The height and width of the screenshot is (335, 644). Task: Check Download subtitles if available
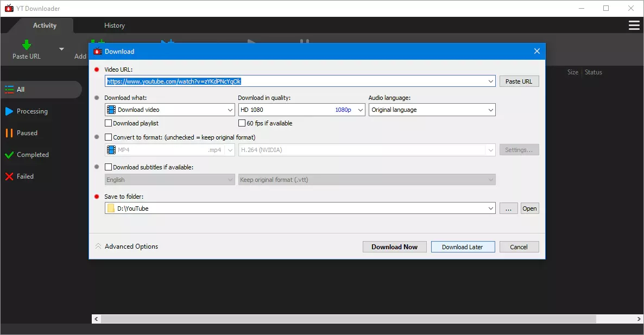[x=109, y=167]
